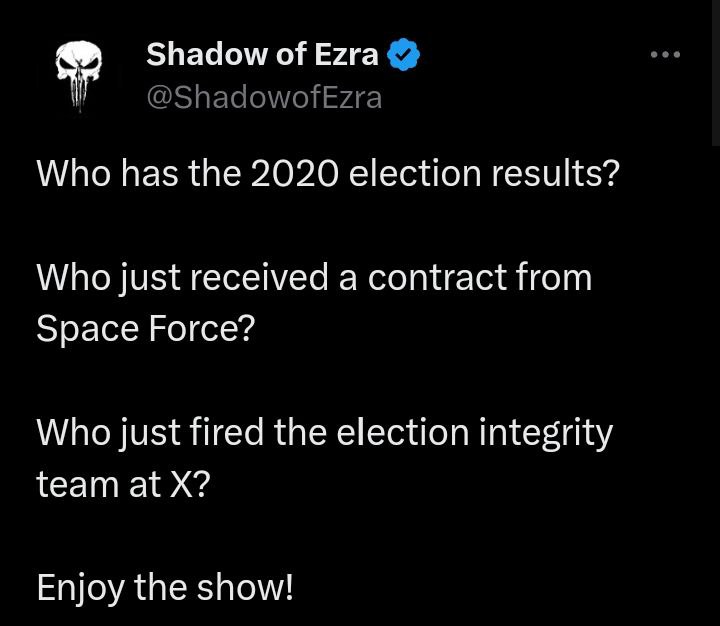
Task: Open the skull profile avatar
Action: pyautogui.click(x=79, y=75)
